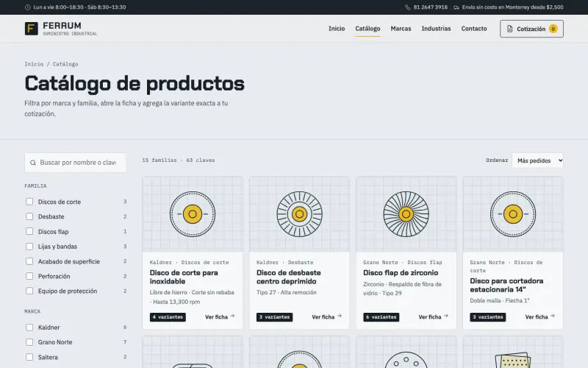
Task: Click 'Kaldner · Discos de corte' label
Action: [x=189, y=263]
